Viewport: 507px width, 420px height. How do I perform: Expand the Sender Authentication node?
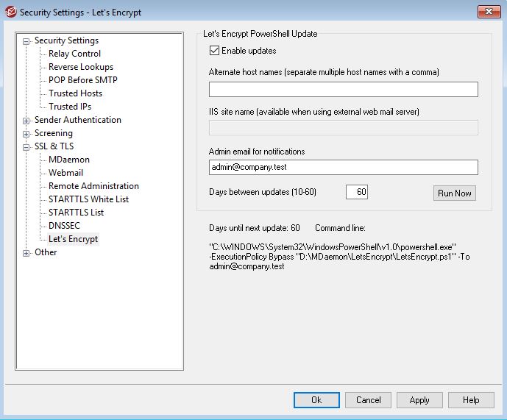[26, 121]
